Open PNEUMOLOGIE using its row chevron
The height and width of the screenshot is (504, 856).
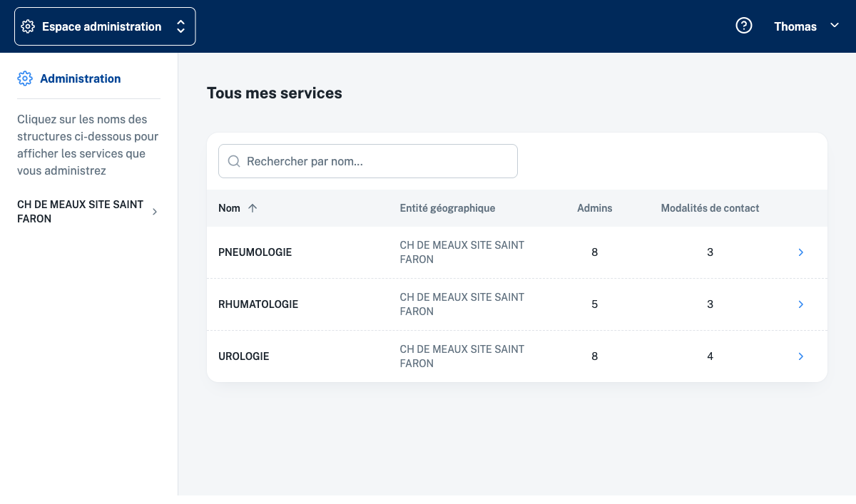click(800, 252)
